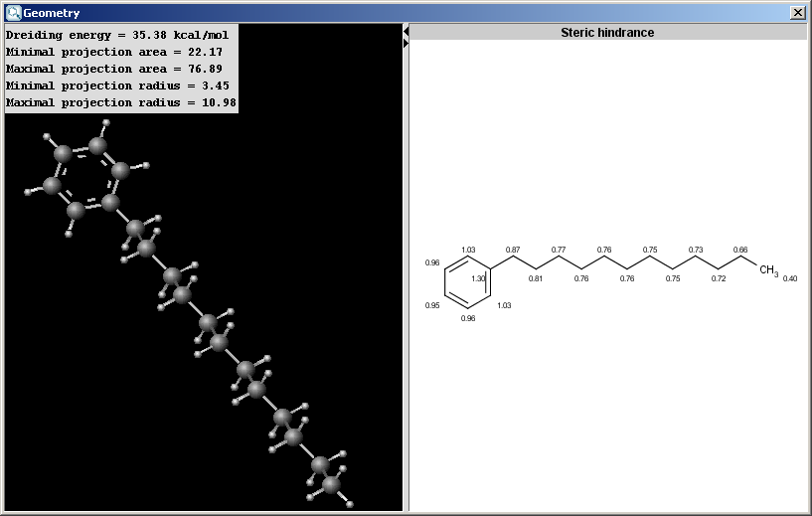Image resolution: width=812 pixels, height=516 pixels.
Task: Click the Geometry title bar text
Action: 52,13
